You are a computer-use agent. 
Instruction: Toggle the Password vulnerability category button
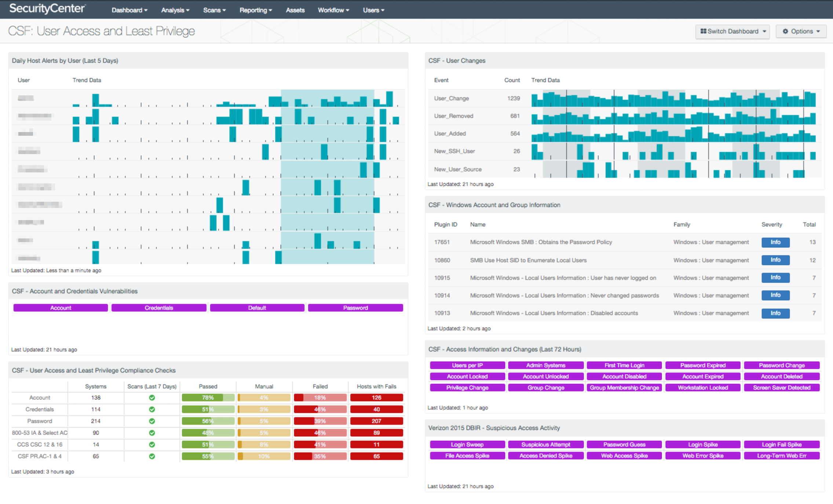pos(356,308)
